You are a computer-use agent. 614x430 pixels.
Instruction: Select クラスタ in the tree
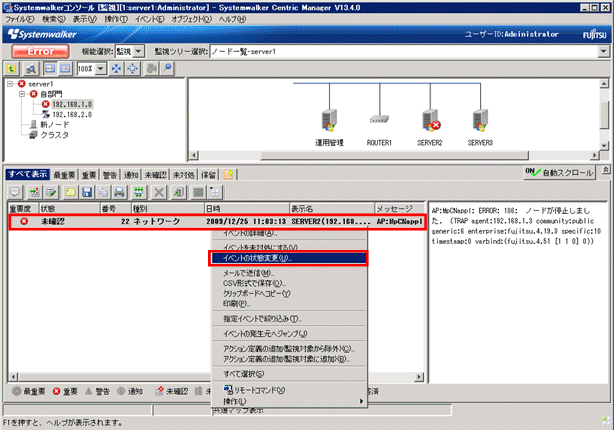coord(54,135)
